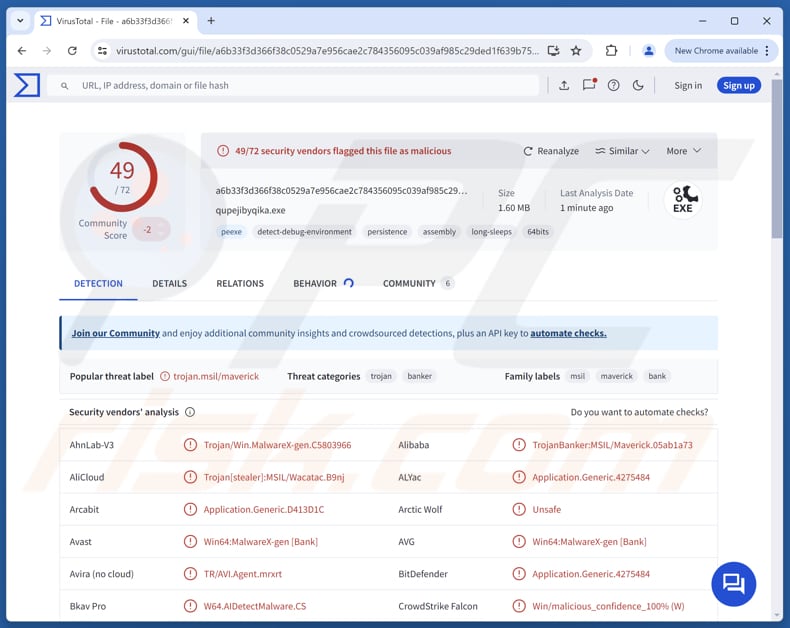The width and height of the screenshot is (790, 628).
Task: Expand the More dropdown menu
Action: pyautogui.click(x=683, y=151)
